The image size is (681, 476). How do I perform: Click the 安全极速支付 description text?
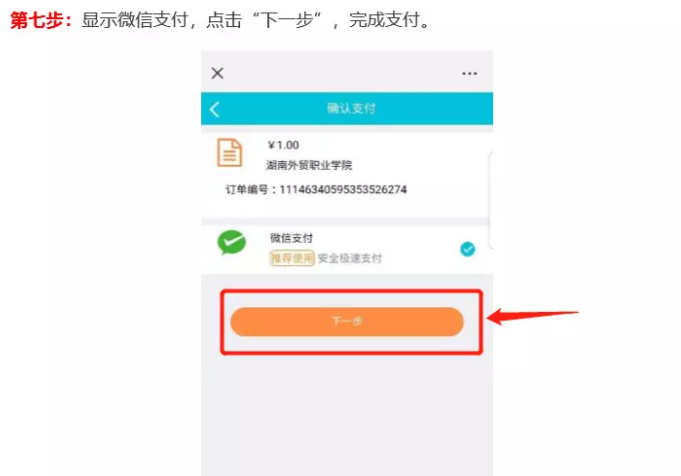coord(350,258)
